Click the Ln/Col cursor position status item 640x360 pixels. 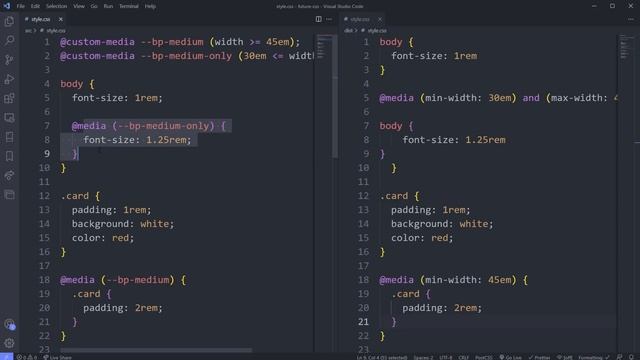click(x=382, y=357)
